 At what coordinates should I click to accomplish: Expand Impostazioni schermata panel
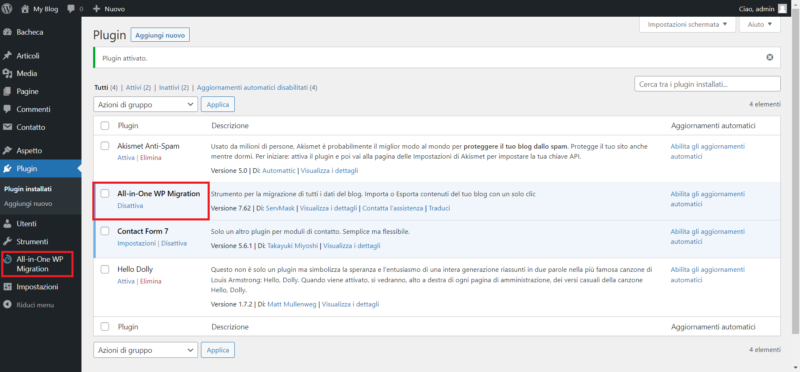(x=687, y=24)
